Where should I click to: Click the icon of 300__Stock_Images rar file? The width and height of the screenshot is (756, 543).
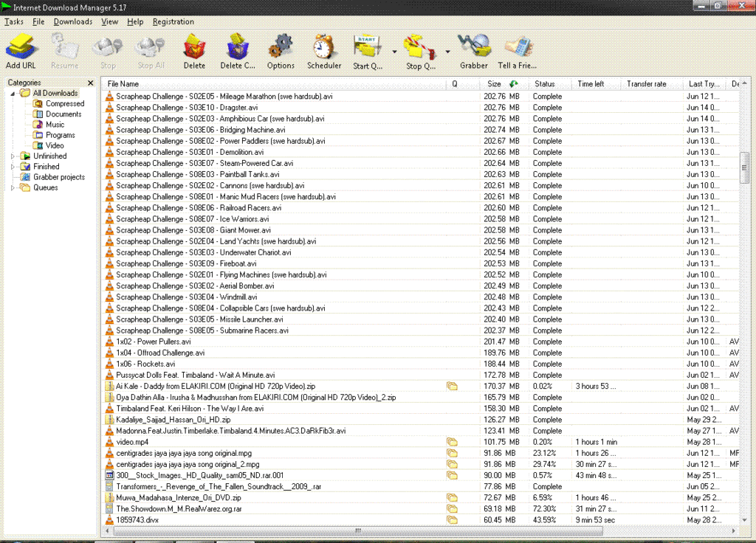109,476
